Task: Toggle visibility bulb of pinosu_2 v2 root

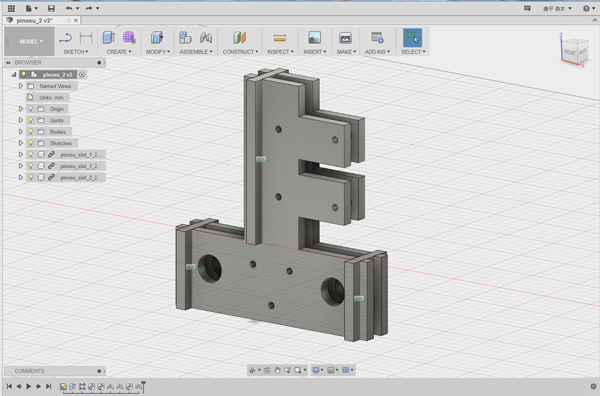Action: point(24,74)
